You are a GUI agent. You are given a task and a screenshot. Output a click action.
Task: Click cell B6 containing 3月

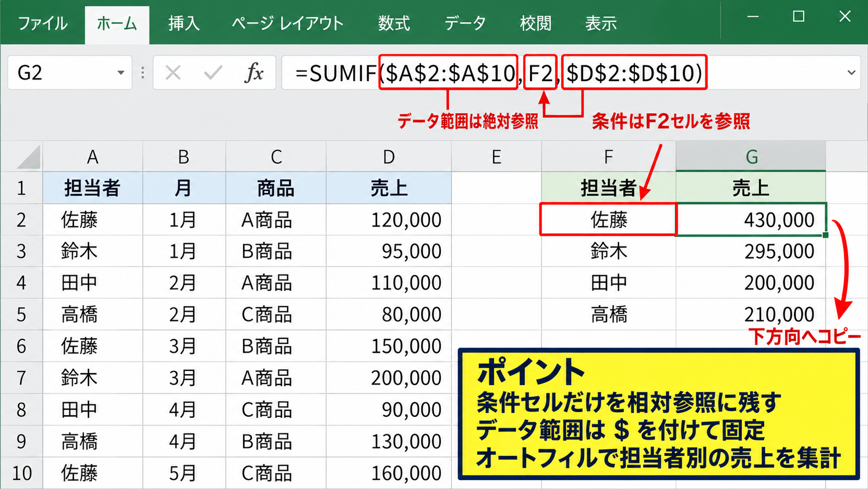point(184,346)
